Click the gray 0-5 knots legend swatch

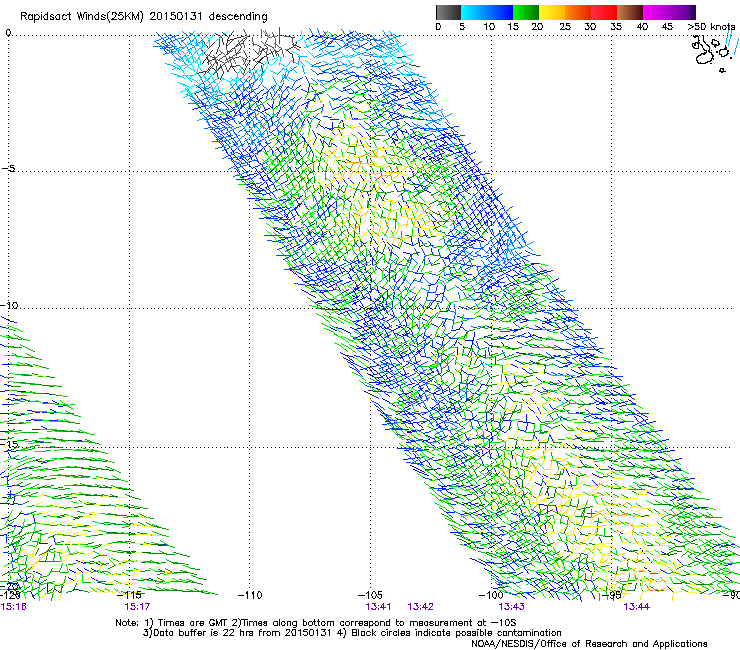tap(448, 12)
